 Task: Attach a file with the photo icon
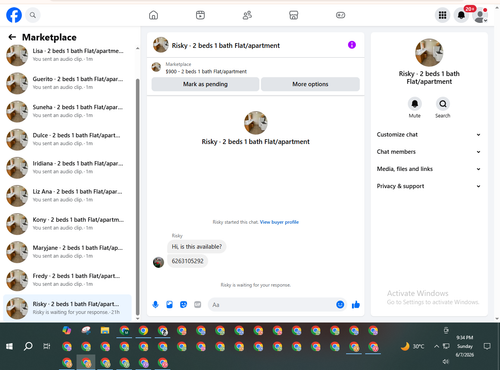pyautogui.click(x=169, y=304)
